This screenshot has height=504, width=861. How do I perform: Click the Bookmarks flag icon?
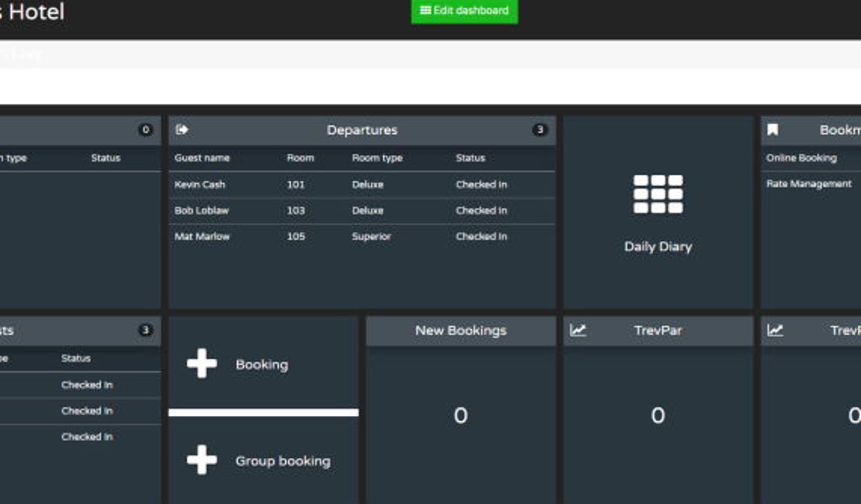click(773, 130)
